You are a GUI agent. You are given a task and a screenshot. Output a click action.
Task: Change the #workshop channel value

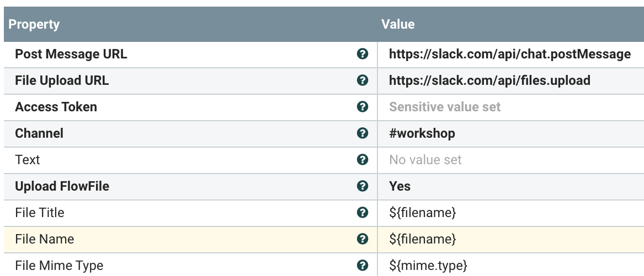(422, 133)
